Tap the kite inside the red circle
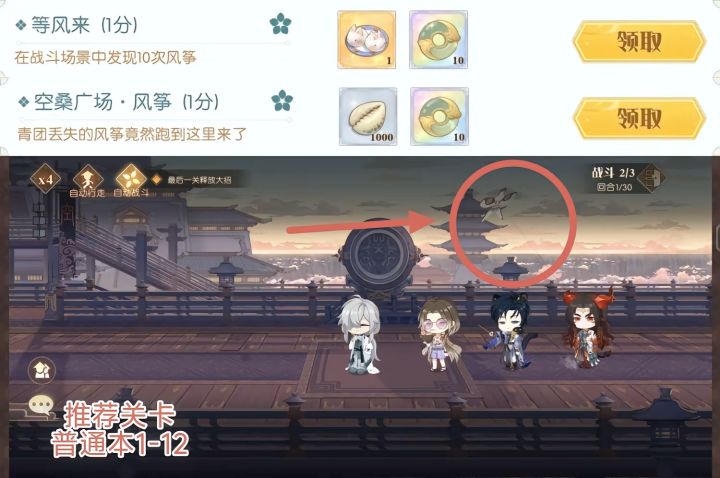Image resolution: width=720 pixels, height=478 pixels. [x=498, y=204]
